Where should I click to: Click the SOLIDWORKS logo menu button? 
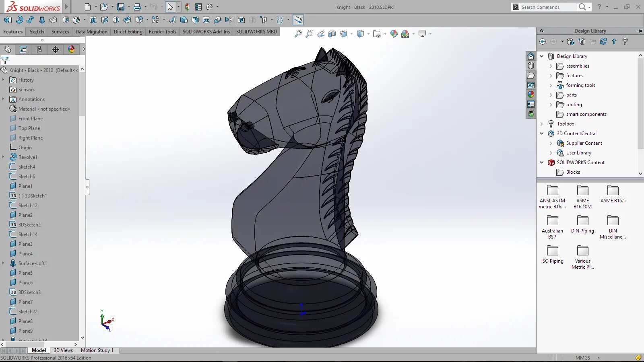(x=33, y=7)
